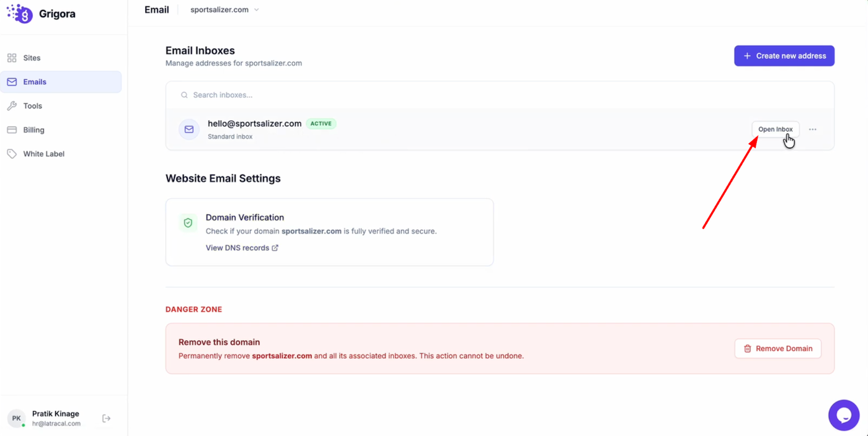Click the logout icon next to profile

tap(107, 419)
